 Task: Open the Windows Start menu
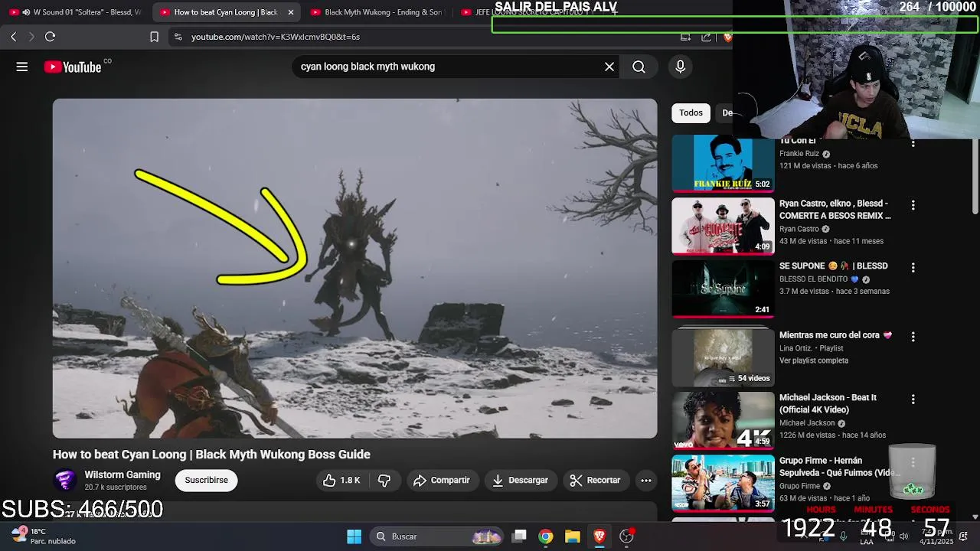pos(354,536)
